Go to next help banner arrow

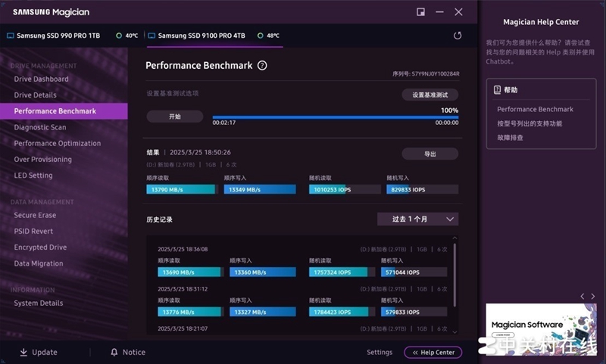coord(592,296)
